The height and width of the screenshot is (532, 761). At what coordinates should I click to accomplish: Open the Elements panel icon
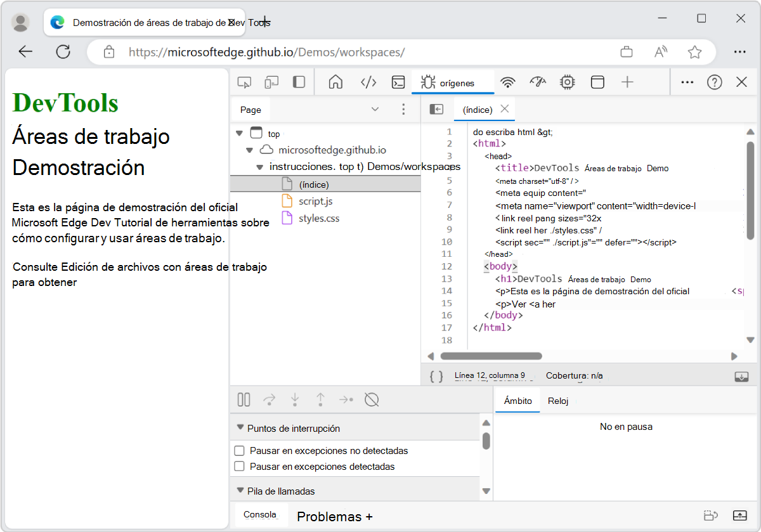[368, 82]
